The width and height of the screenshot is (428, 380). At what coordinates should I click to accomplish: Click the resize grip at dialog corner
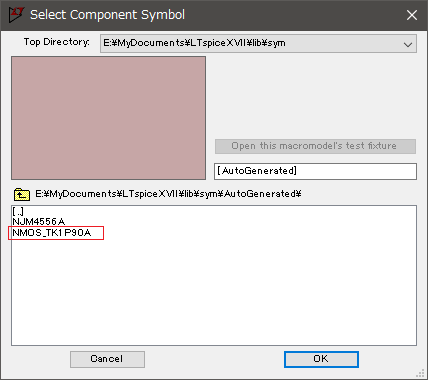421,373
